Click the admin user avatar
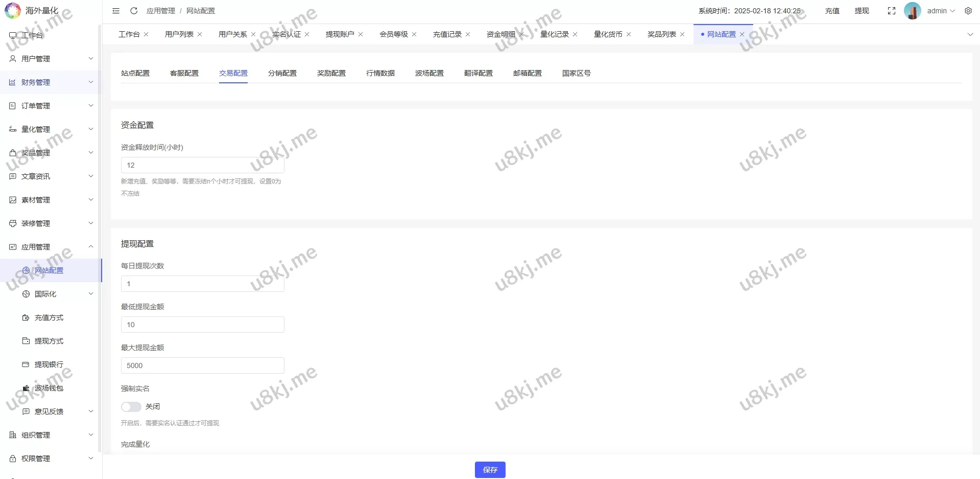This screenshot has width=980, height=479. coord(912,11)
